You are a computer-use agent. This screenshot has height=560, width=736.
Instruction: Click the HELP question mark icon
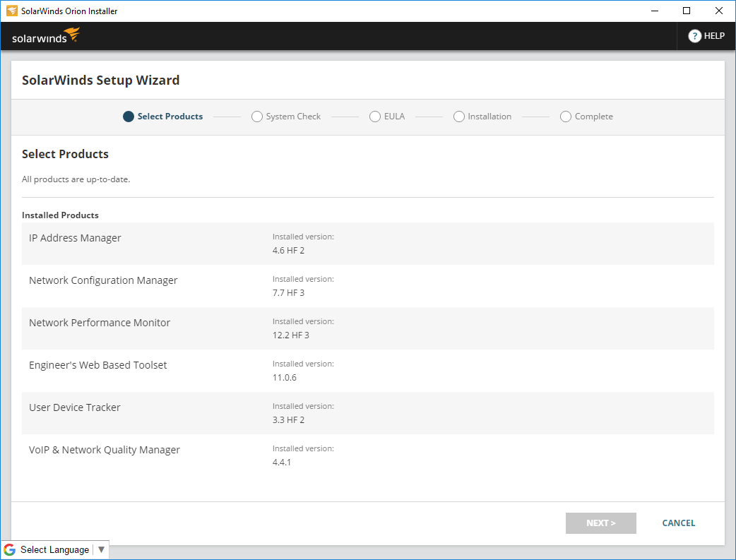694,36
